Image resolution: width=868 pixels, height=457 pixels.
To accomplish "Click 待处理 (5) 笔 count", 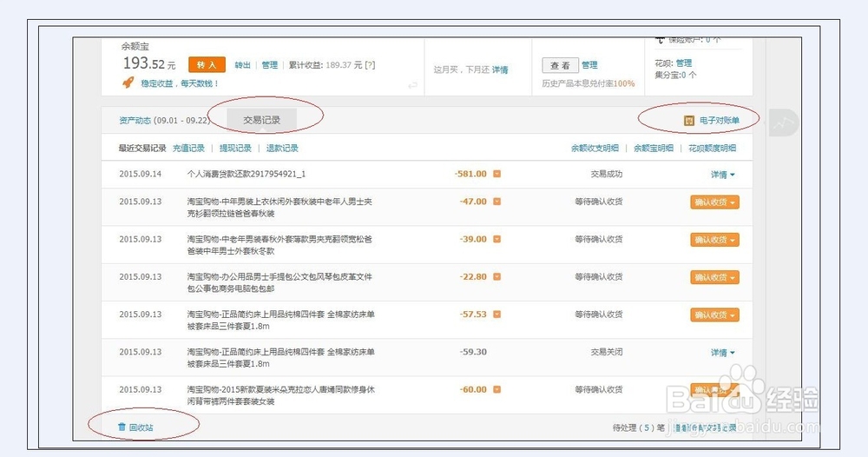I will click(638, 427).
